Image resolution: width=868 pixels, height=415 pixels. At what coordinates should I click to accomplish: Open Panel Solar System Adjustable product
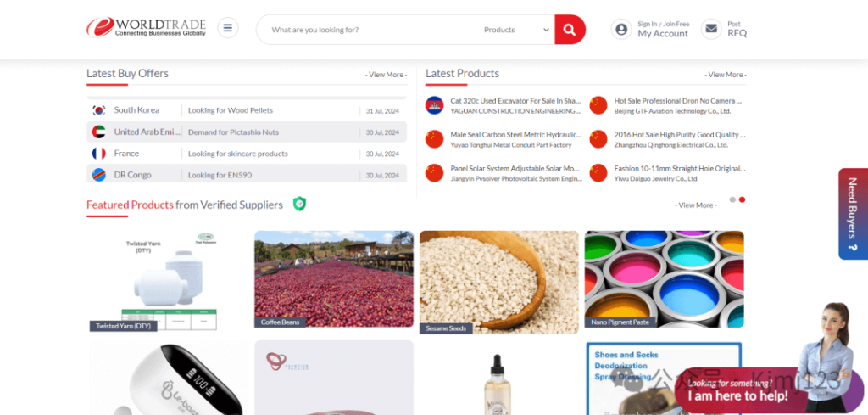(515, 168)
